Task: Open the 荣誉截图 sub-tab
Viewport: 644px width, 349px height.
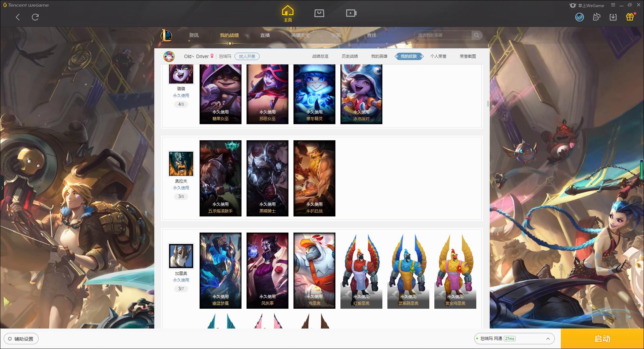Action: tap(468, 56)
